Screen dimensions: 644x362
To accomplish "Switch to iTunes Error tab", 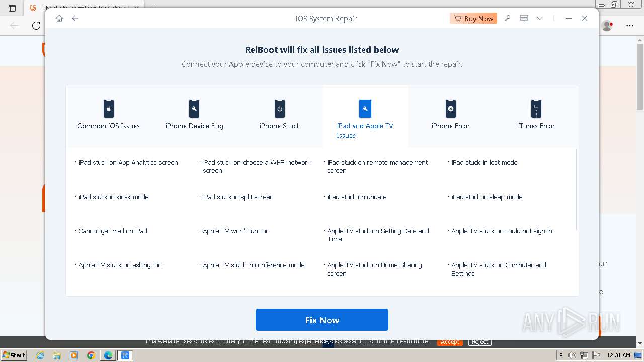I will (x=536, y=117).
